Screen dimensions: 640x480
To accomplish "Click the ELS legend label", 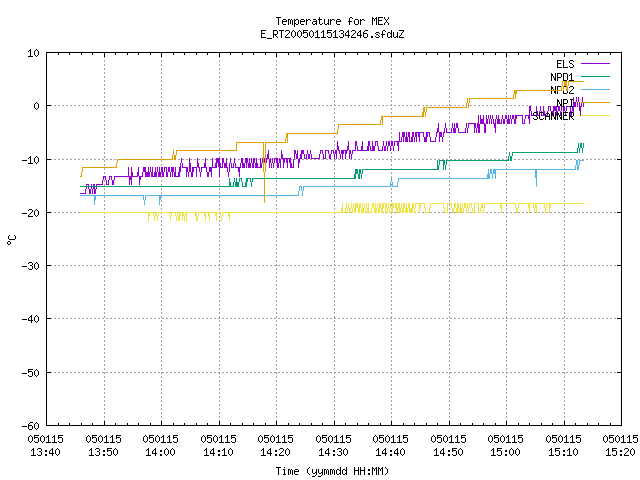I will pyautogui.click(x=565, y=64).
